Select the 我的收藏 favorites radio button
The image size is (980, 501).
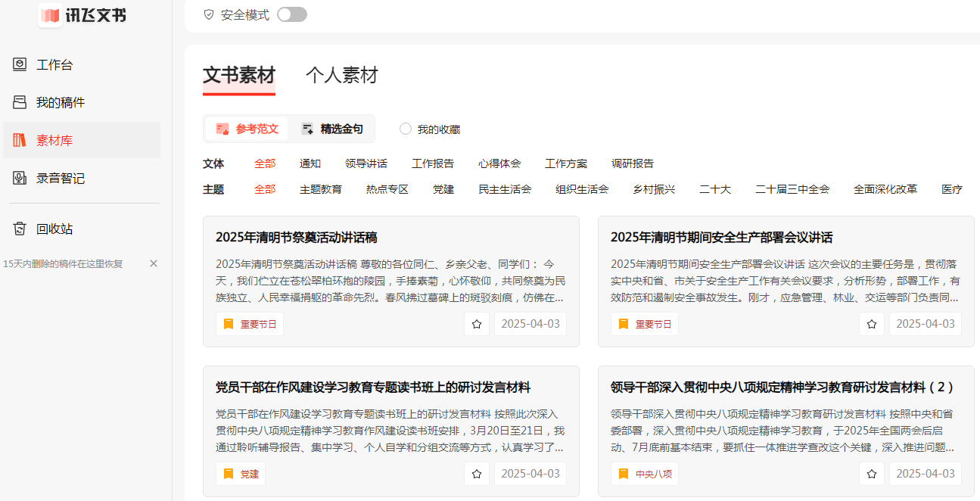tap(405, 129)
